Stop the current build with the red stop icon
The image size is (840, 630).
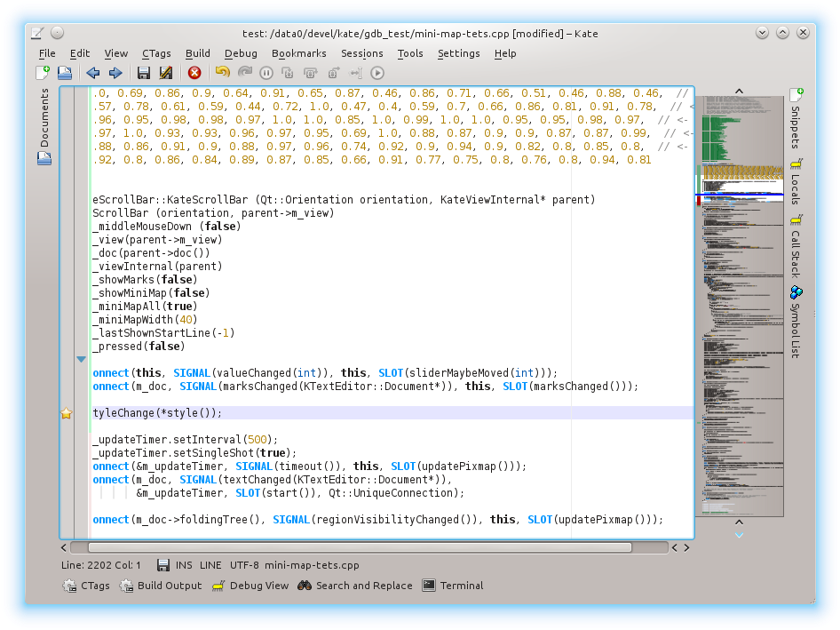tap(194, 73)
